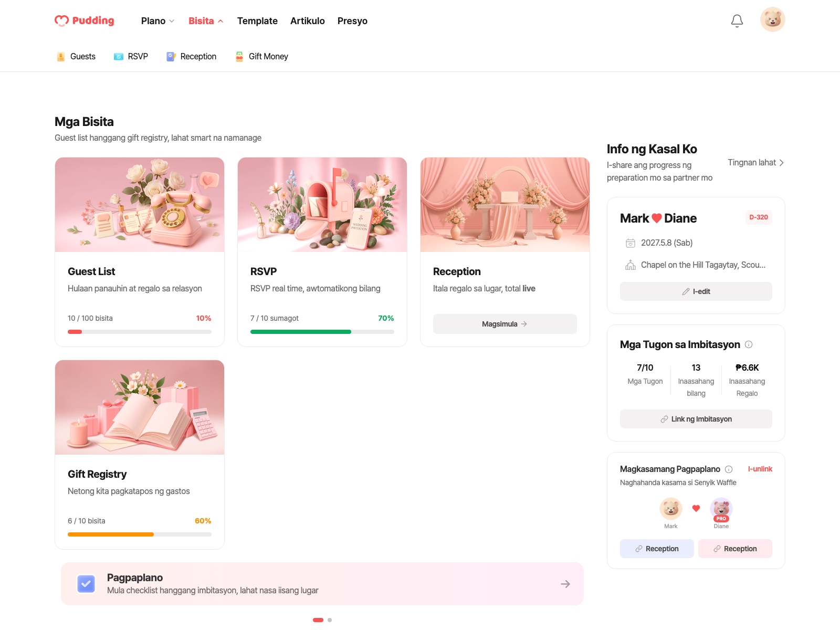Click the Guest List card title
This screenshot has height=630, width=840.
coord(91,271)
